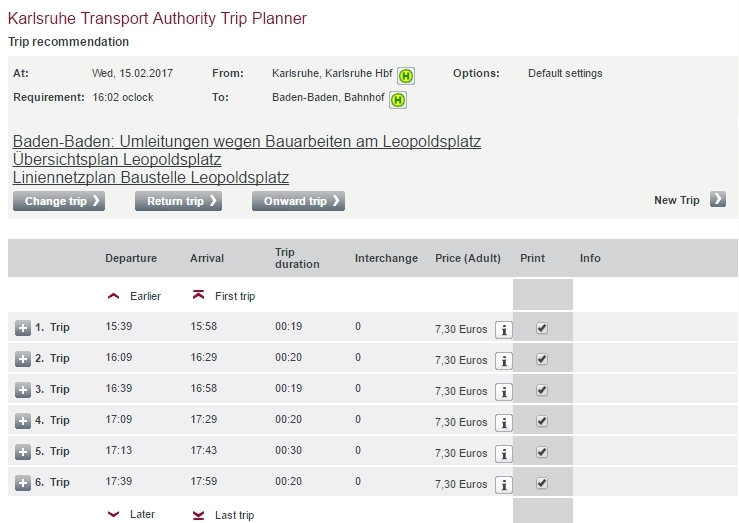This screenshot has height=523, width=739.
Task: Click the stop icon next to Karlsruhe Hbf
Action: pos(406,76)
